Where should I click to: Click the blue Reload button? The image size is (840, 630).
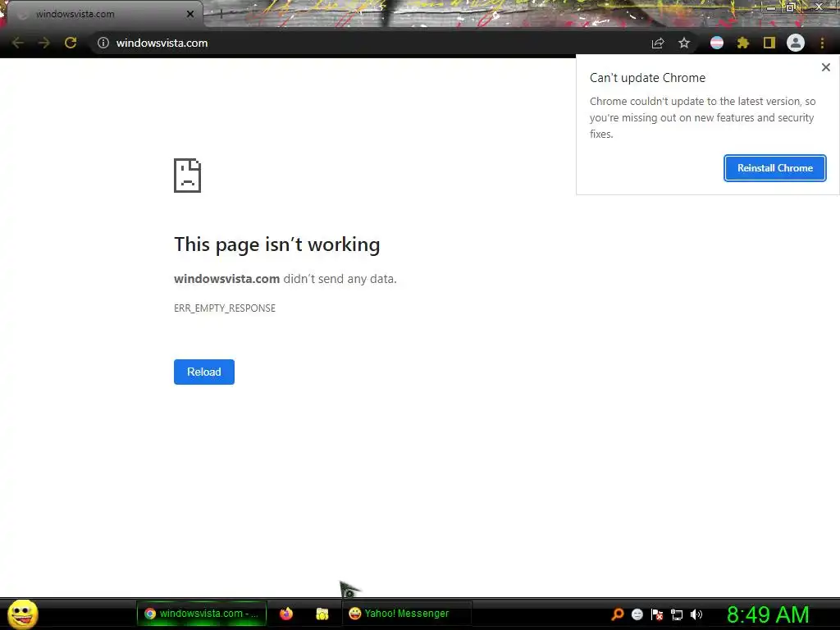point(204,372)
